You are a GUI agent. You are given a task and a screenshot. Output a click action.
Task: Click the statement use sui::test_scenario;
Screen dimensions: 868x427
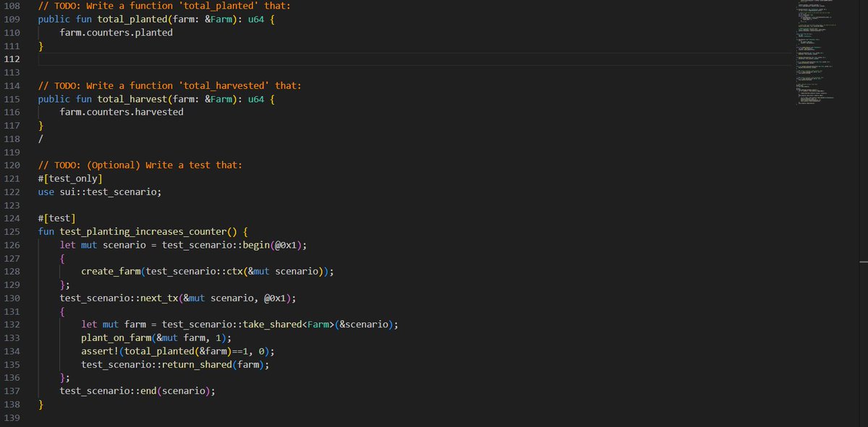click(100, 191)
